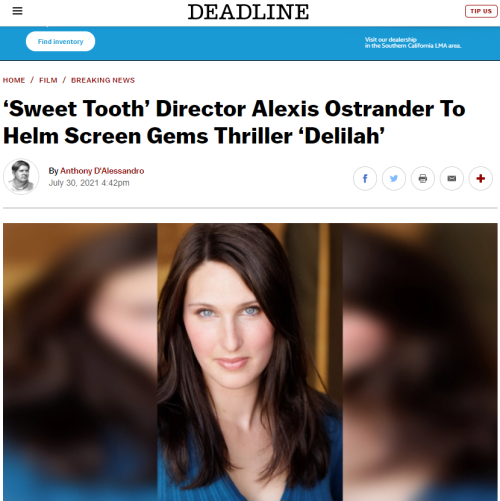
Task: Open author Anthony D'Alessandro's page
Action: 102,171
